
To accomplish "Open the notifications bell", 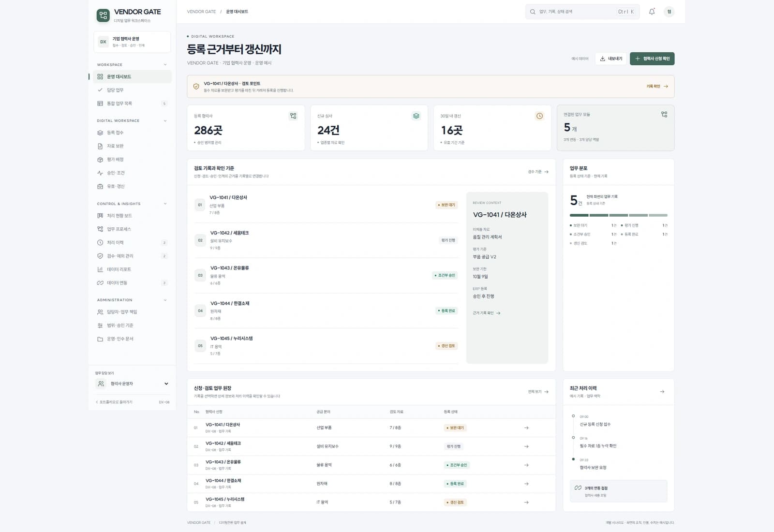I will [652, 12].
